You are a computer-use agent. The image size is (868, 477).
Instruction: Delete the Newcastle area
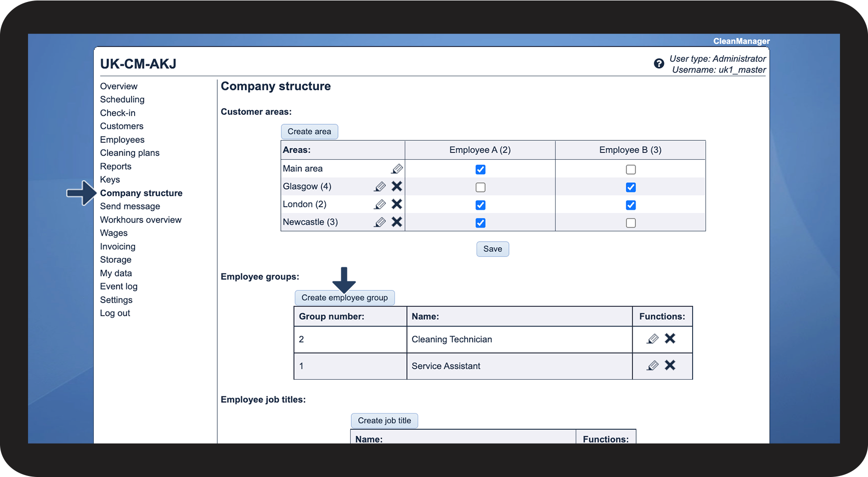[396, 222]
